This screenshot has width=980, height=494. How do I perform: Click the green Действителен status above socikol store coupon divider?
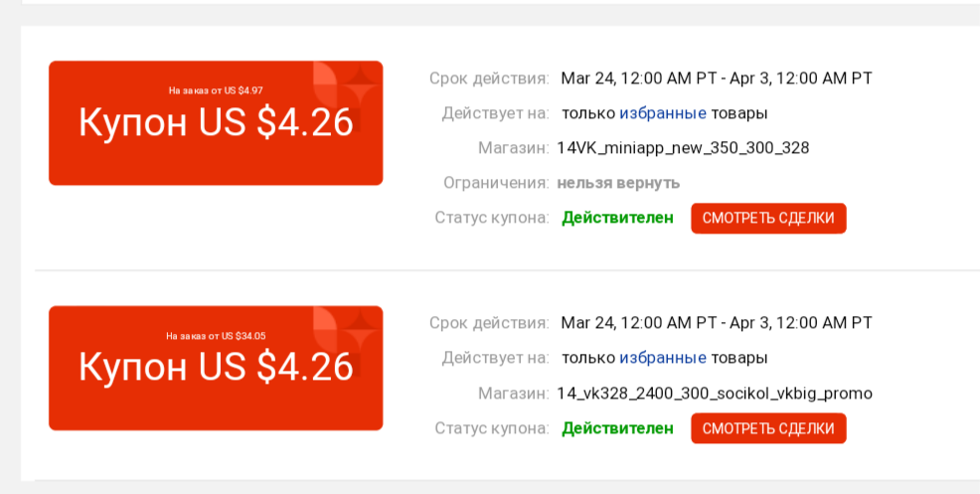tap(617, 218)
